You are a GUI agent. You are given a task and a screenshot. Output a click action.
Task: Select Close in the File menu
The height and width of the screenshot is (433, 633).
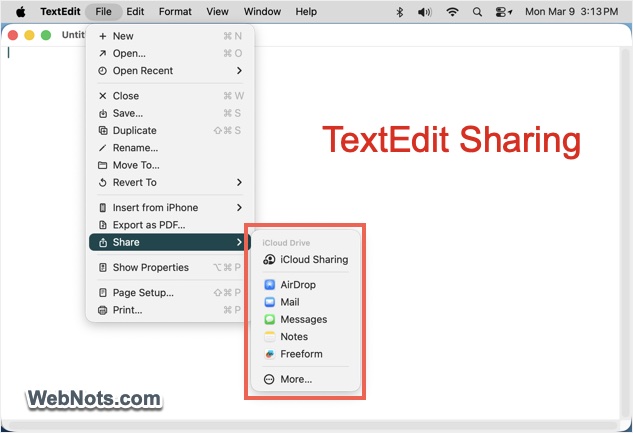[x=170, y=96]
